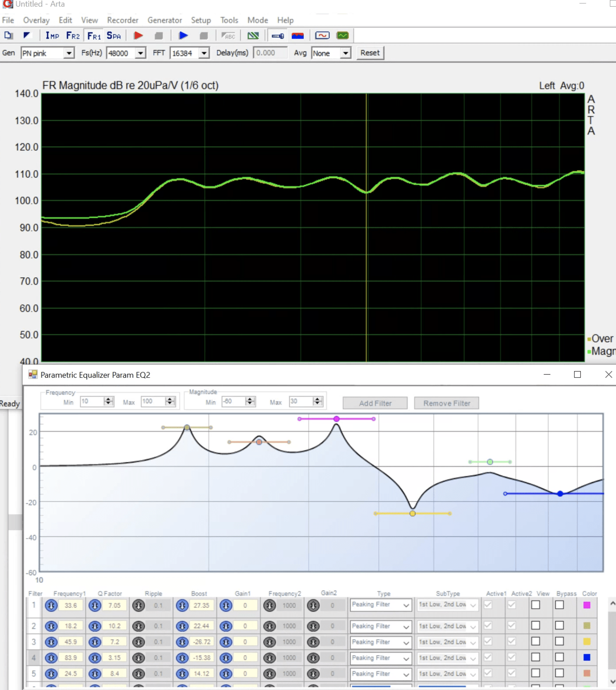Open the SubType dropdown for filter 2
Screen dimensions: 616x690
click(x=448, y=626)
